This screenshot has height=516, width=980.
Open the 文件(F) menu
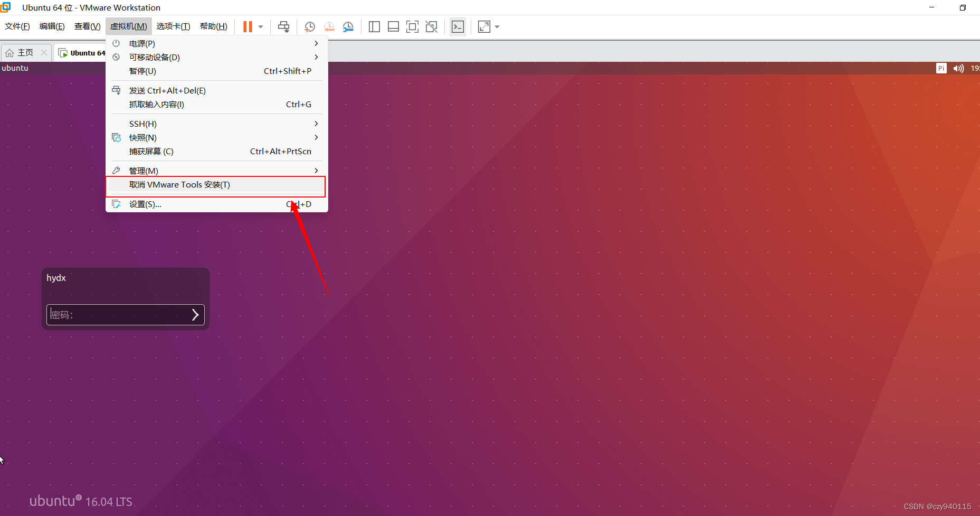pyautogui.click(x=17, y=26)
